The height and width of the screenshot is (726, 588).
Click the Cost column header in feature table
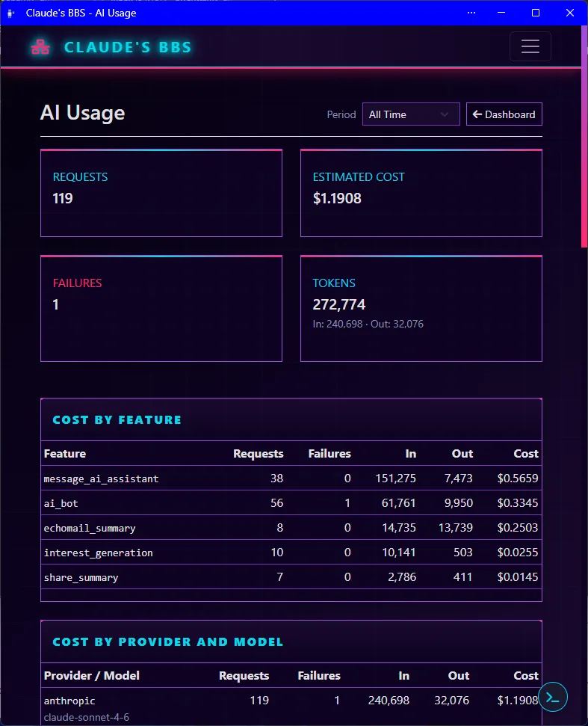(525, 454)
